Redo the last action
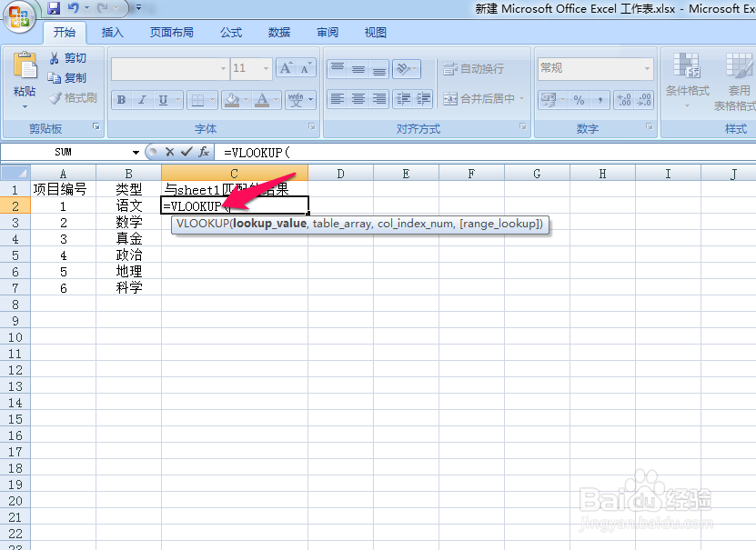756x550 pixels. coord(103,7)
